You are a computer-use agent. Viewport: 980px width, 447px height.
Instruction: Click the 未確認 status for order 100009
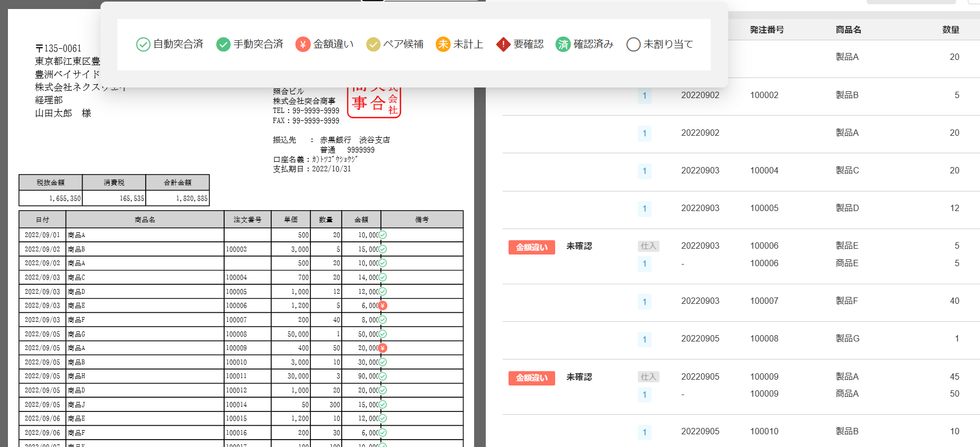pos(579,377)
